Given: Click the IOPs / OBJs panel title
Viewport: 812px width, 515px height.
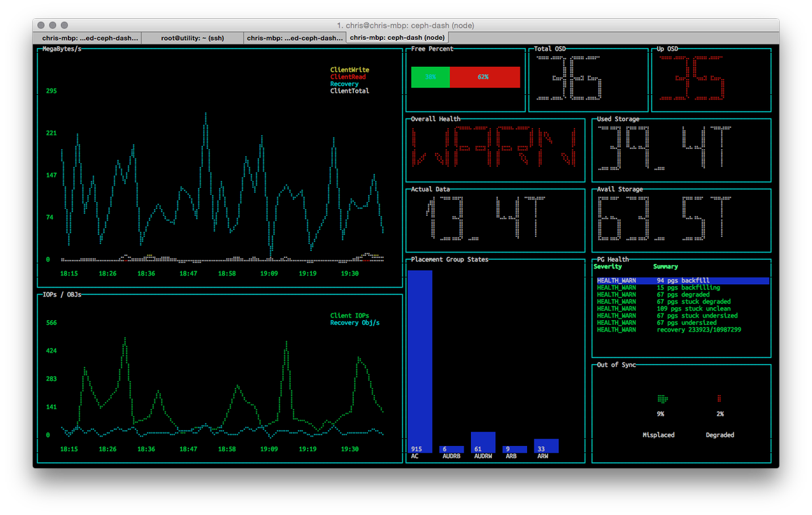Looking at the screenshot, I should click(62, 294).
